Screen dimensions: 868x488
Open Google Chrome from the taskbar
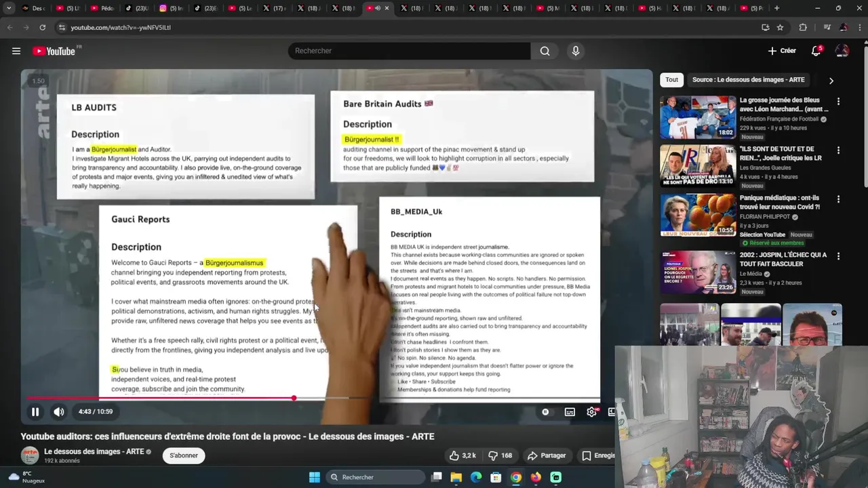click(x=516, y=477)
